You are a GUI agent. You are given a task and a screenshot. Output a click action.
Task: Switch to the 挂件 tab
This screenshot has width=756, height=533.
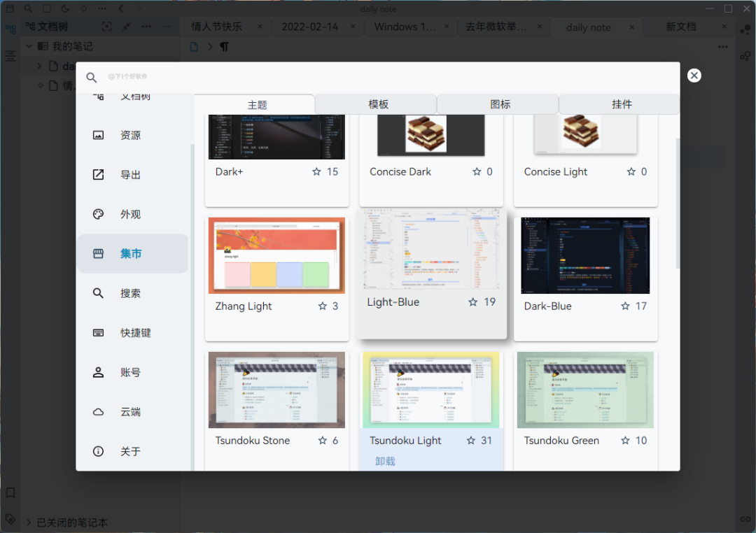pyautogui.click(x=622, y=104)
